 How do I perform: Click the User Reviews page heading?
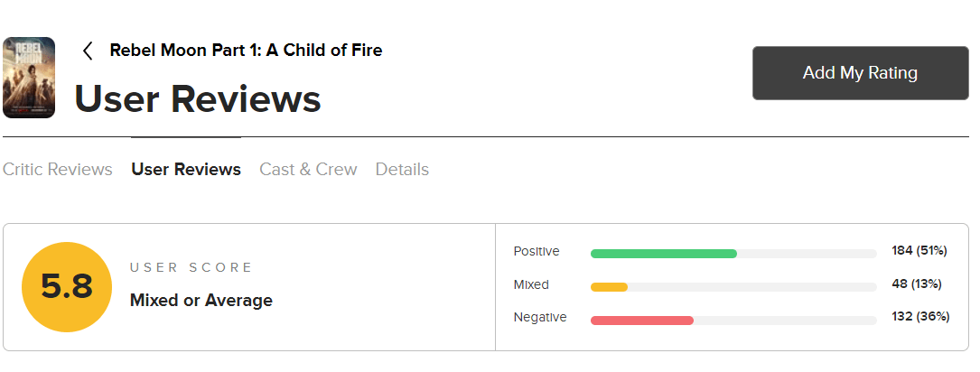[198, 99]
